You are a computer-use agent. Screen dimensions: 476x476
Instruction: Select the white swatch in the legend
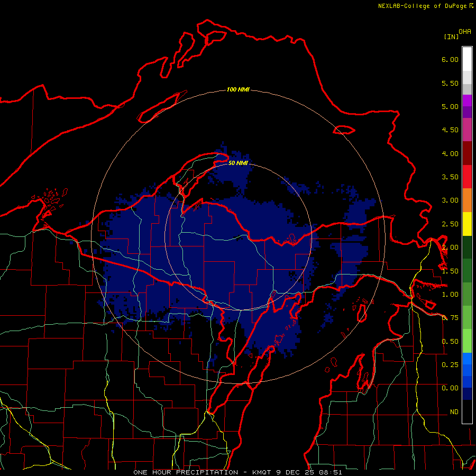(x=467, y=59)
